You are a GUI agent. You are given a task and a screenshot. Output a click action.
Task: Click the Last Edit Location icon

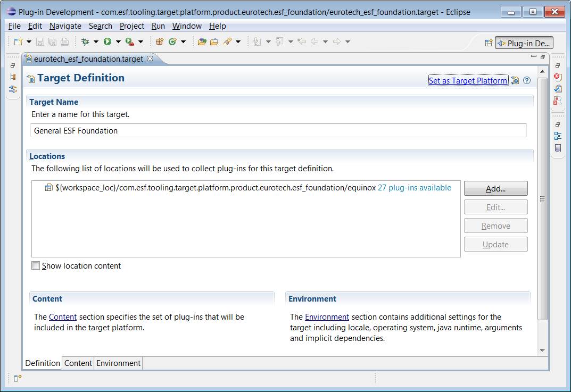coord(302,41)
